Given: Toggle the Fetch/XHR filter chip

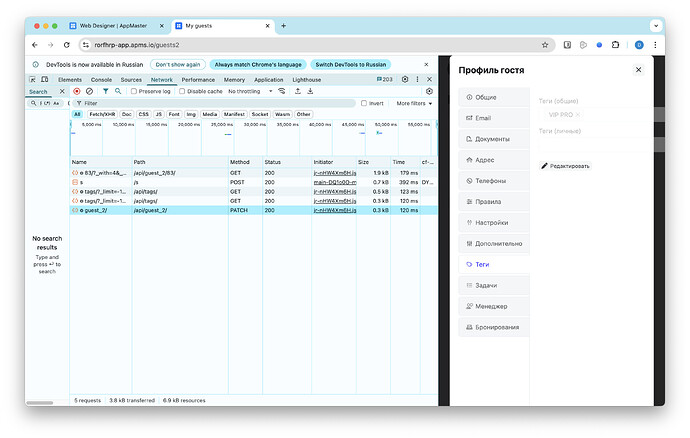Looking at the screenshot, I should click(x=102, y=114).
